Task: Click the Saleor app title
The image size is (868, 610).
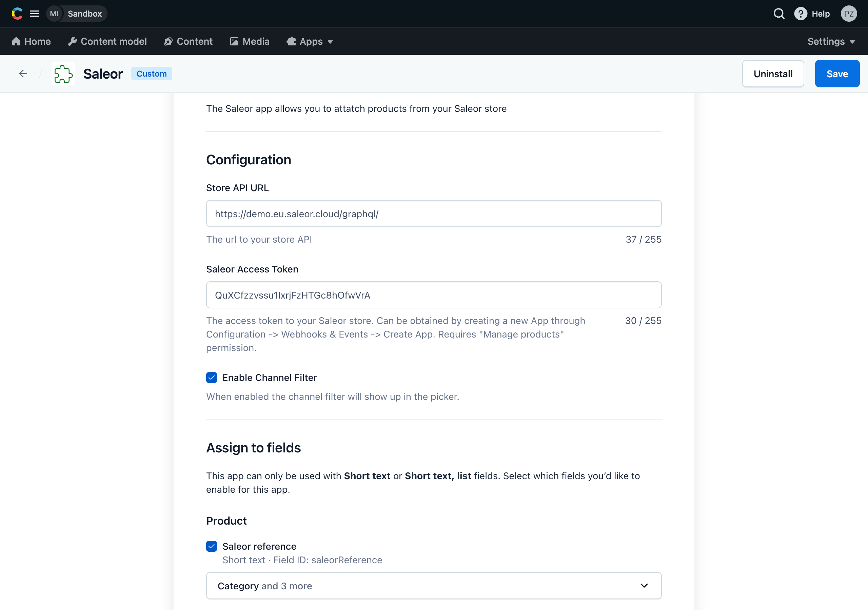Action: pyautogui.click(x=103, y=74)
